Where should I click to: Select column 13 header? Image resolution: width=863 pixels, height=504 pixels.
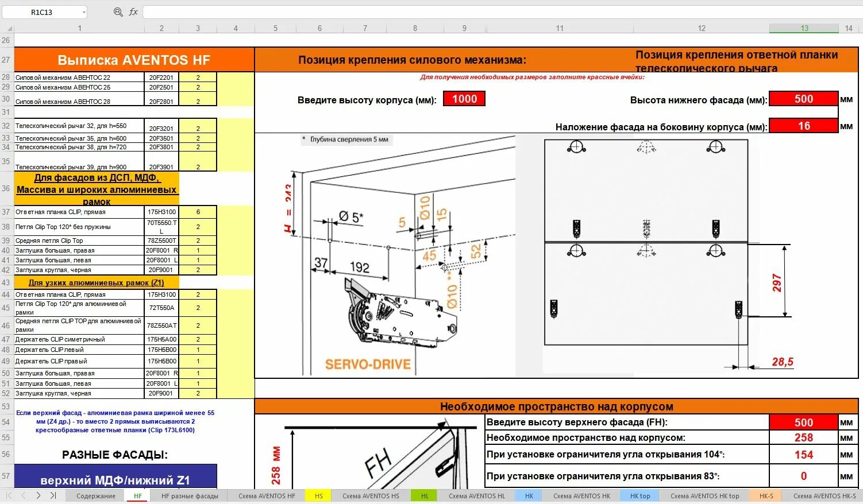pyautogui.click(x=804, y=28)
